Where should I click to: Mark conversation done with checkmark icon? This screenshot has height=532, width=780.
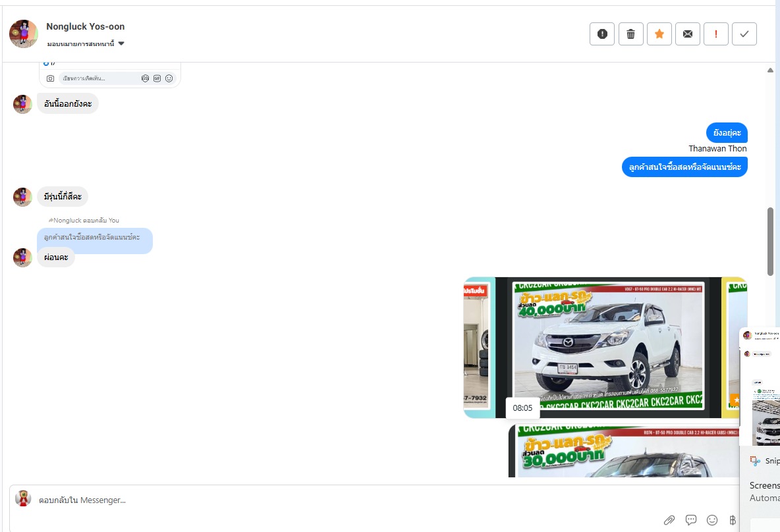[744, 34]
